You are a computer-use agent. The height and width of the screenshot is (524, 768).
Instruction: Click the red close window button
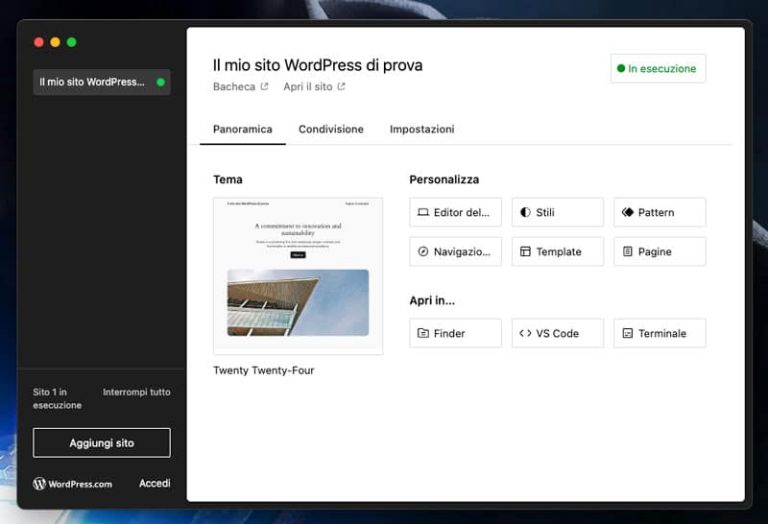(39, 42)
